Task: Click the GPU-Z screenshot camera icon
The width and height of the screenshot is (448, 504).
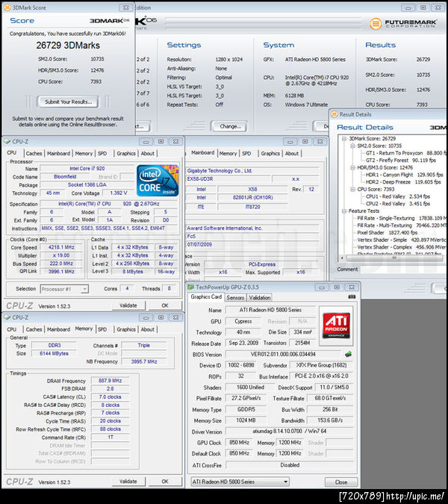Action: (352, 296)
